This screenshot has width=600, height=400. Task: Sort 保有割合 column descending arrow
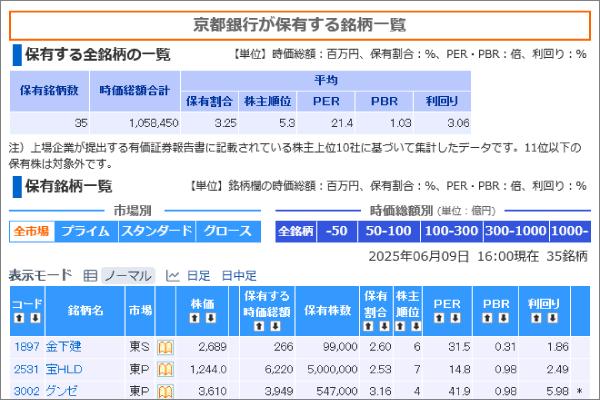click(x=385, y=326)
